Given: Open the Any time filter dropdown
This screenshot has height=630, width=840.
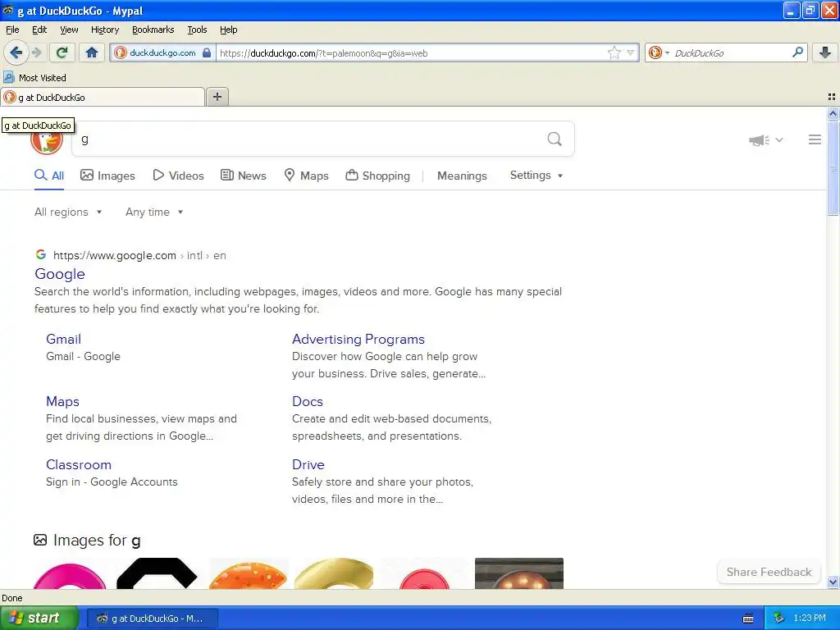Looking at the screenshot, I should [x=154, y=212].
